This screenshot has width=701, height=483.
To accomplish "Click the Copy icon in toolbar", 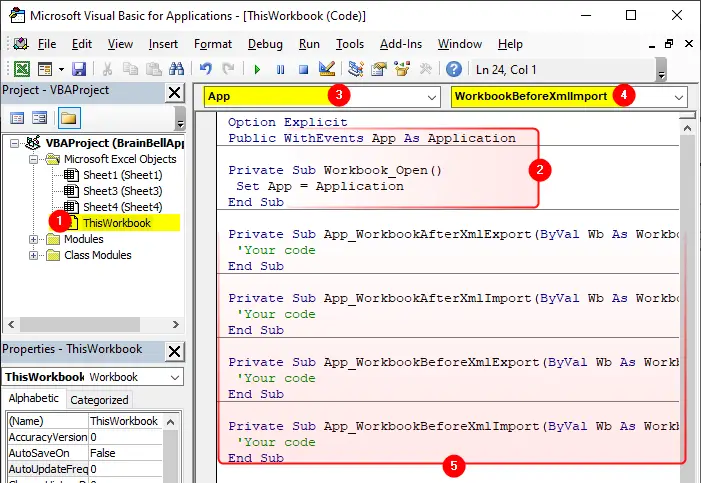I will (x=130, y=69).
